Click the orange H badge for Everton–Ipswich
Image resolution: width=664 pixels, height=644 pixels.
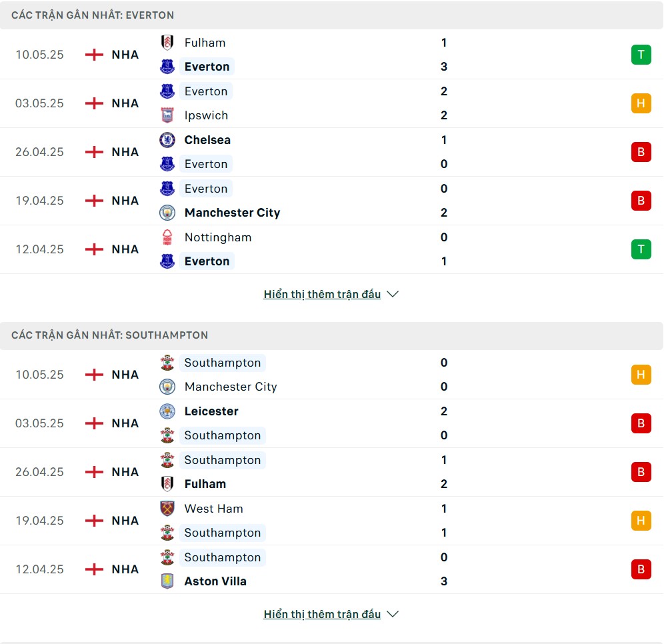tap(641, 103)
